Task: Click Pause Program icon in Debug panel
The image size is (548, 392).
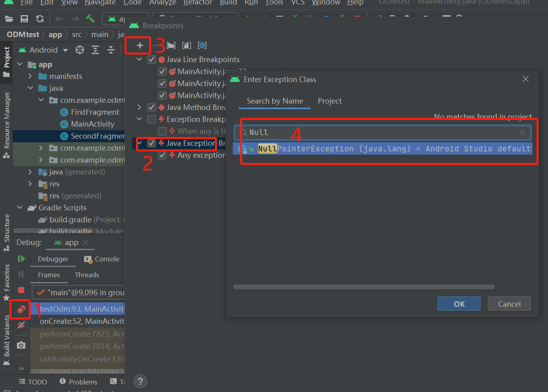Action: click(x=21, y=274)
